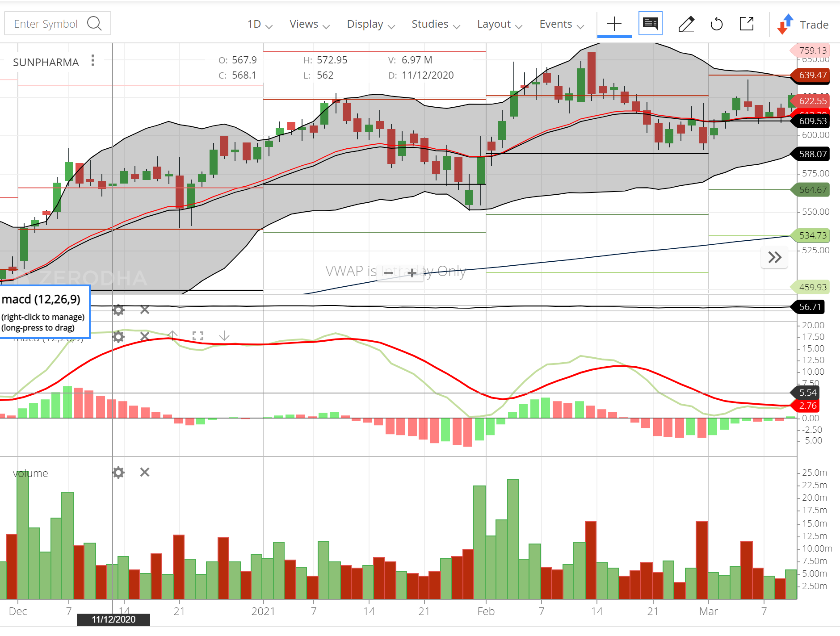The width and height of the screenshot is (840, 636).
Task: Click the SUNPHARMA symbol label
Action: (x=46, y=63)
